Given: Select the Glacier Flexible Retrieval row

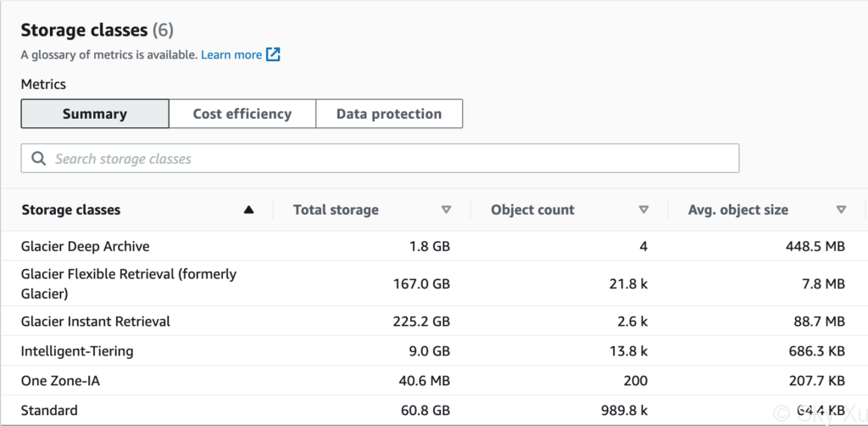Looking at the screenshot, I should click(x=434, y=283).
